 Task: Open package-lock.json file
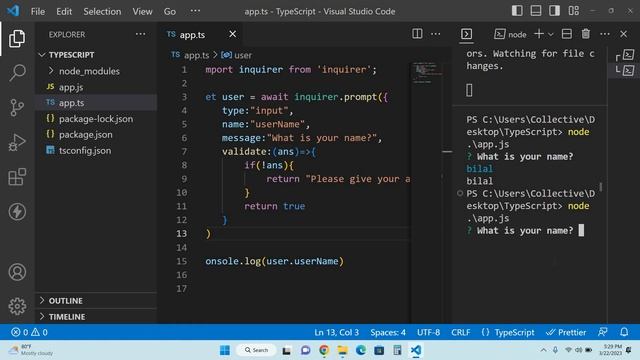pyautogui.click(x=96, y=119)
